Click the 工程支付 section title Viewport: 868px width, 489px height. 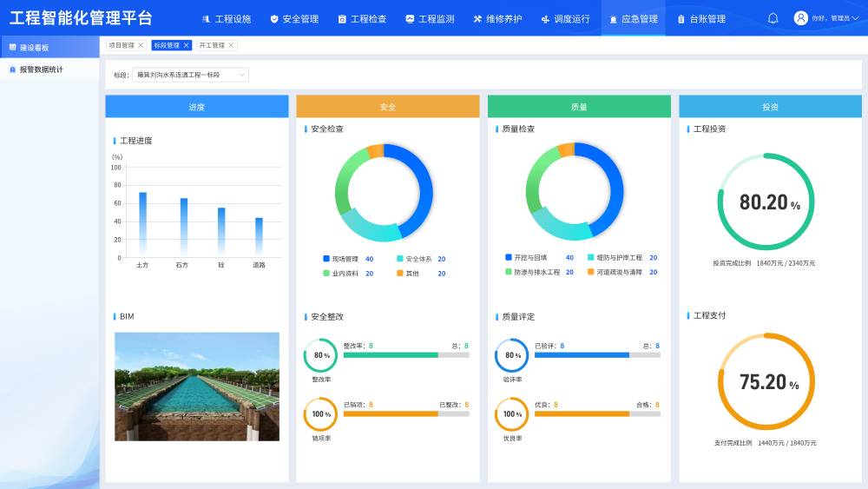coord(710,315)
